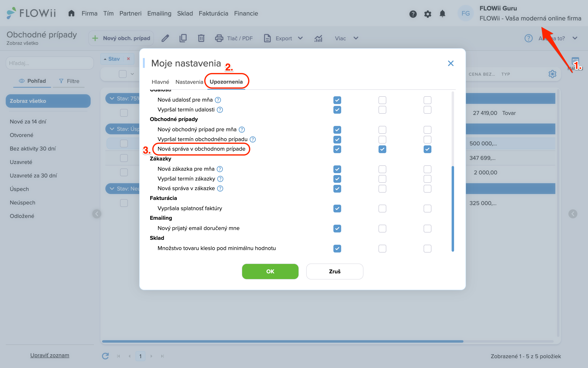588x368 pixels.
Task: Click the Export document icon
Action: click(x=267, y=38)
